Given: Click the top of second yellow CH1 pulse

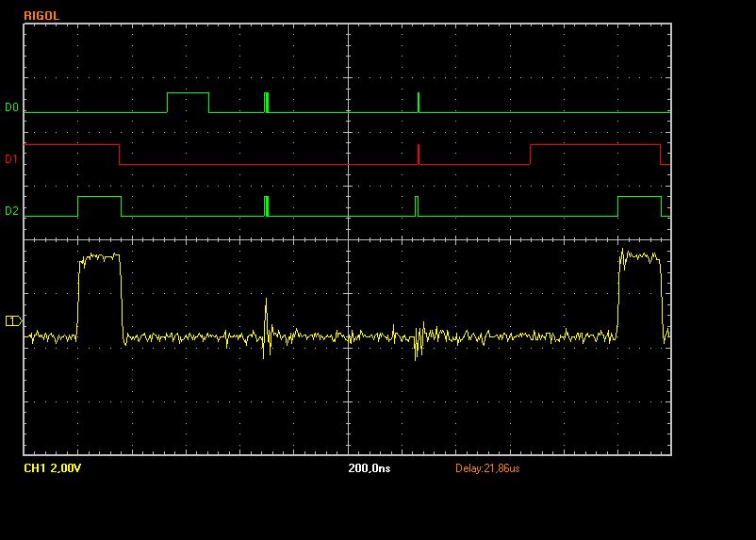Looking at the screenshot, I should (640, 255).
